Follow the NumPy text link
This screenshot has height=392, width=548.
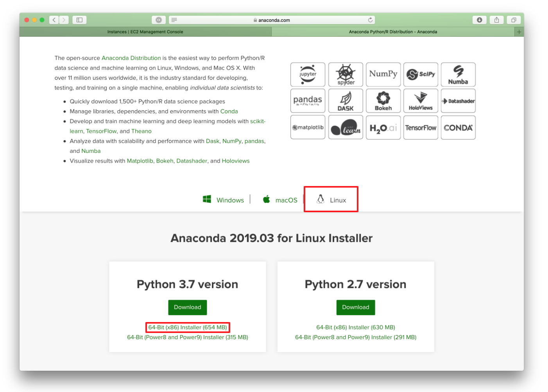pos(232,141)
